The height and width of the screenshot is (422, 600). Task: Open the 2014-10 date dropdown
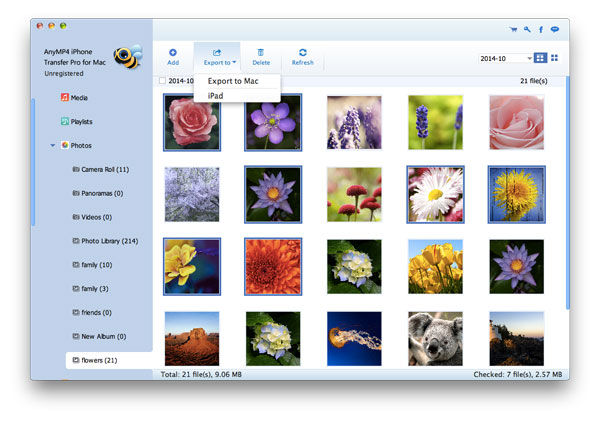506,58
